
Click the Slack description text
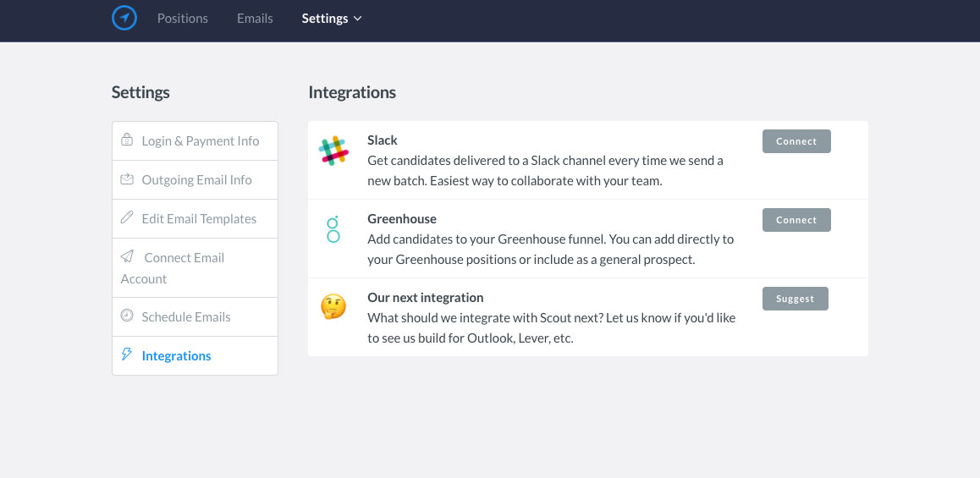[x=545, y=171]
